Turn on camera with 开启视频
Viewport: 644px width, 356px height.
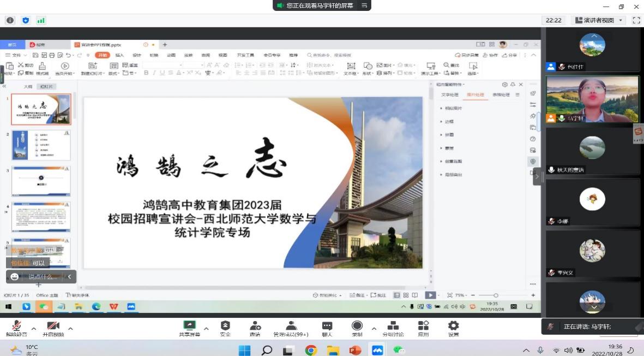53,327
